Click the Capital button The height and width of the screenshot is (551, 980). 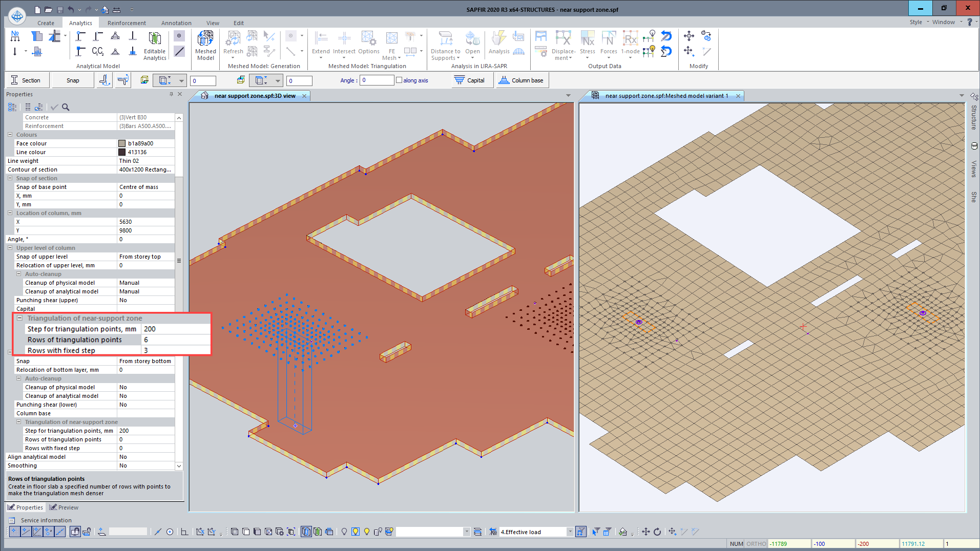click(470, 80)
